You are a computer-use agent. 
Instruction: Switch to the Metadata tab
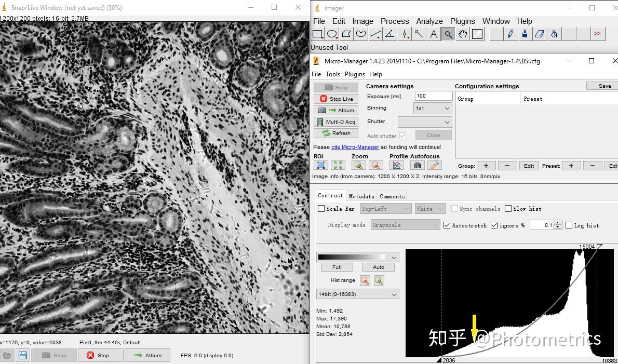361,196
